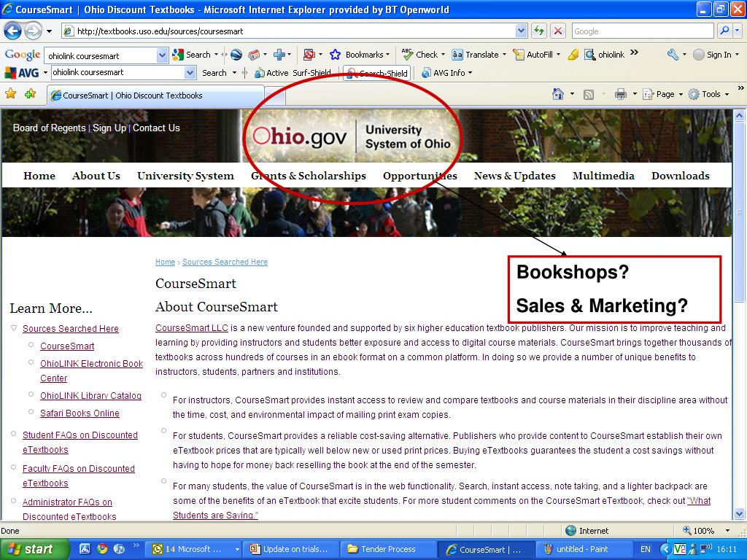The height and width of the screenshot is (560, 747).
Task: Click the Google logo on toolbar
Action: (x=23, y=54)
